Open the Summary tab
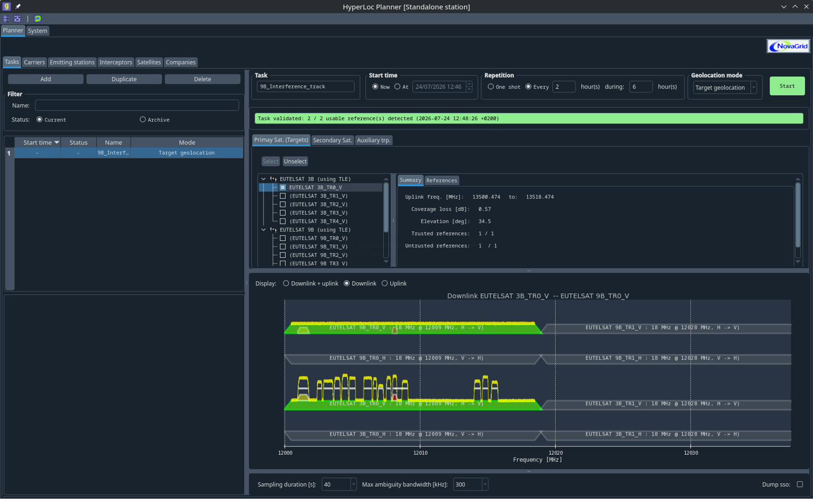 (411, 180)
